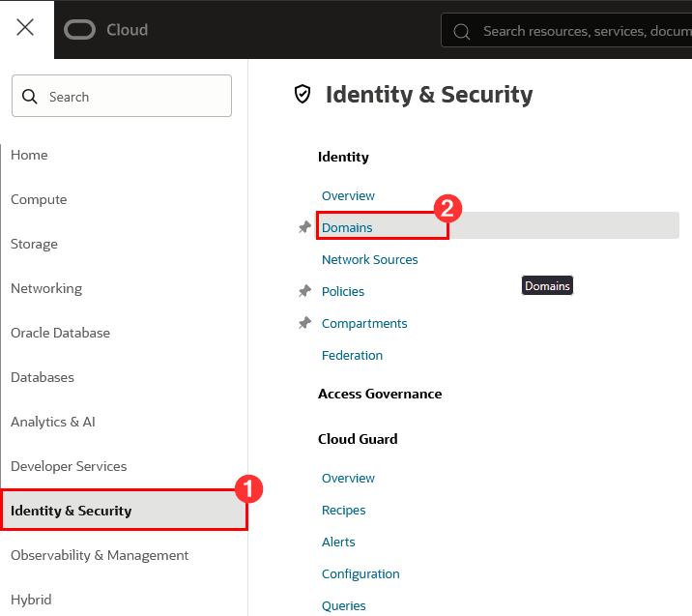Open the Networking menu category
The image size is (692, 616).
pyautogui.click(x=46, y=288)
